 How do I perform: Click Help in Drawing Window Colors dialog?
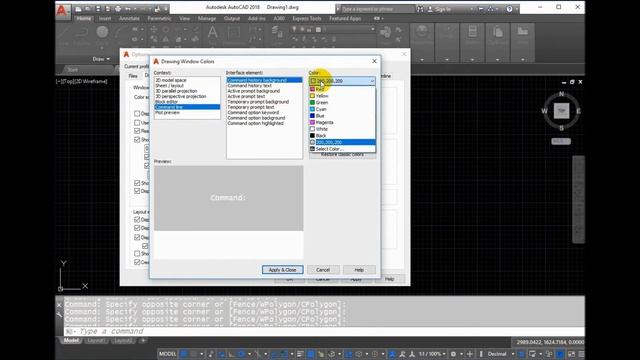click(359, 270)
